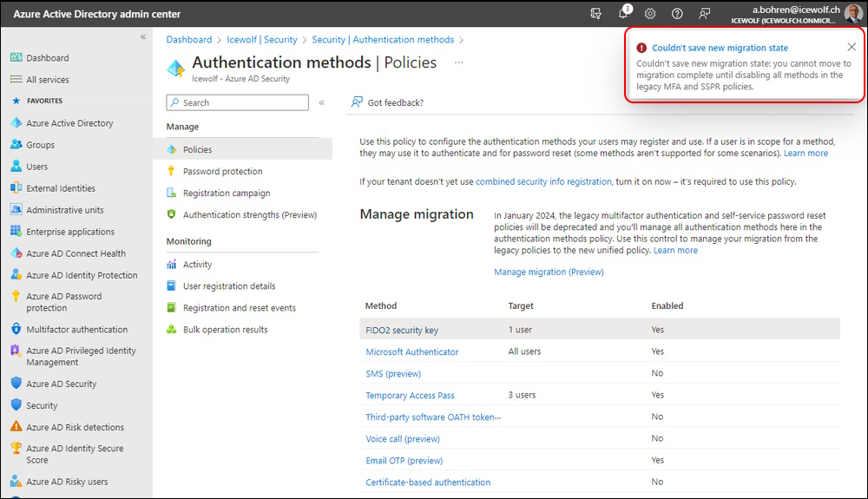Open Voice call (preview) method
The width and height of the screenshot is (868, 499).
(403, 439)
